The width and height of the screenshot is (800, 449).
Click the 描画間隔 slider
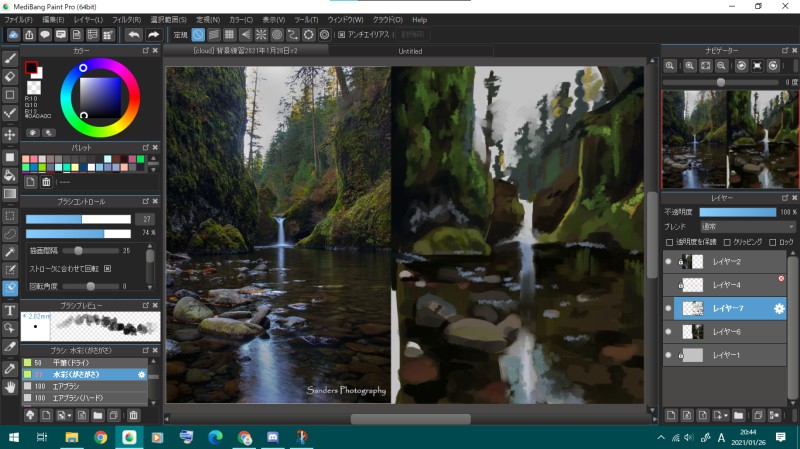(89, 251)
